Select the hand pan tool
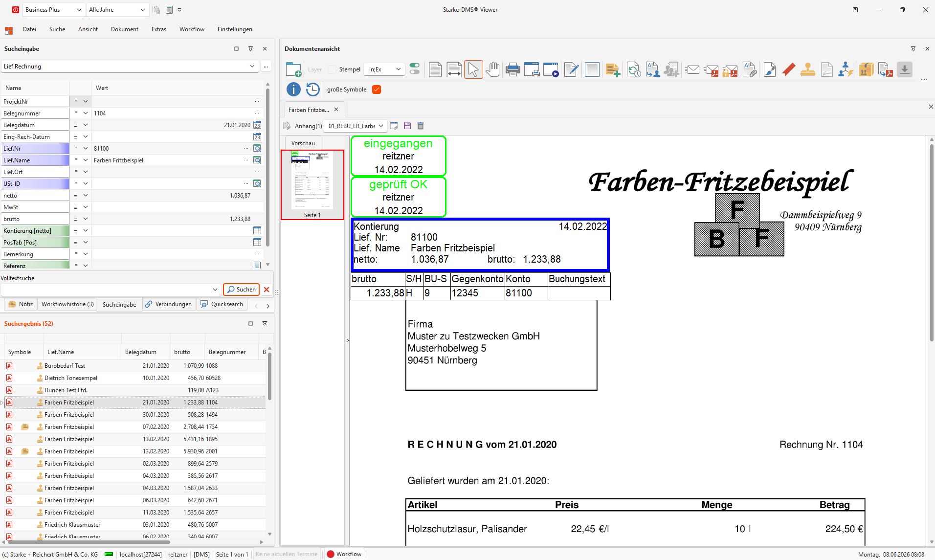Viewport: 935px width, 560px height. coord(493,69)
